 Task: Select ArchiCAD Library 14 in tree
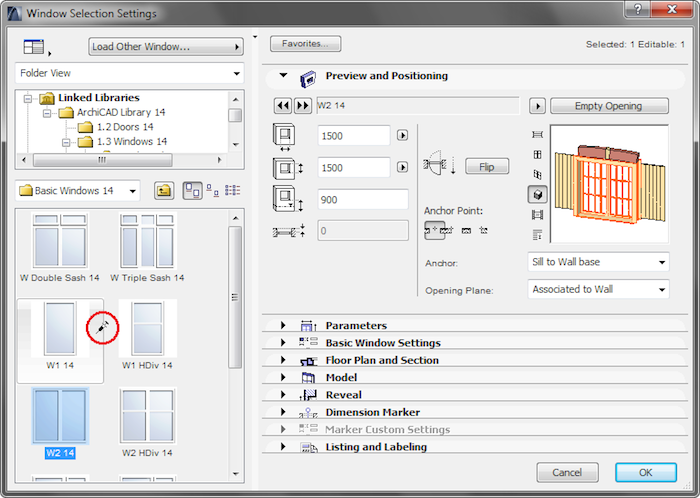coord(121,112)
